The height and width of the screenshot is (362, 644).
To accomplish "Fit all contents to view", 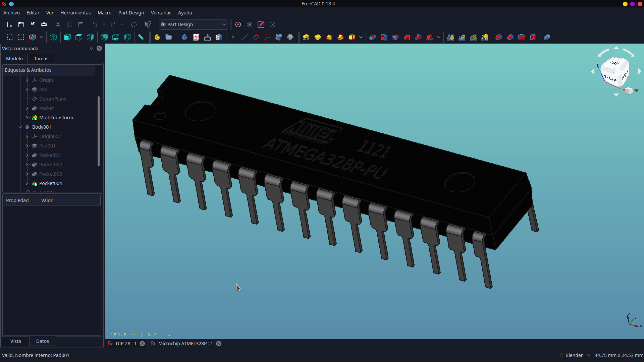I will coord(10,37).
